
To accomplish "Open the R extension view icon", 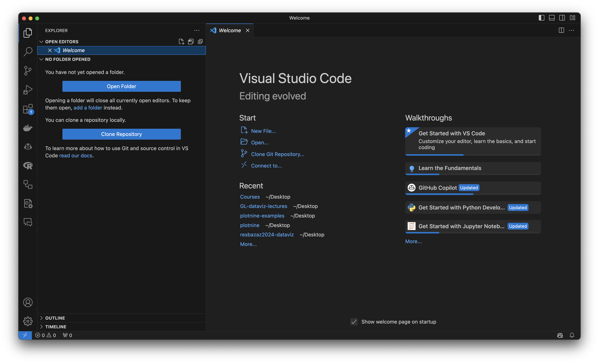I will [x=28, y=166].
